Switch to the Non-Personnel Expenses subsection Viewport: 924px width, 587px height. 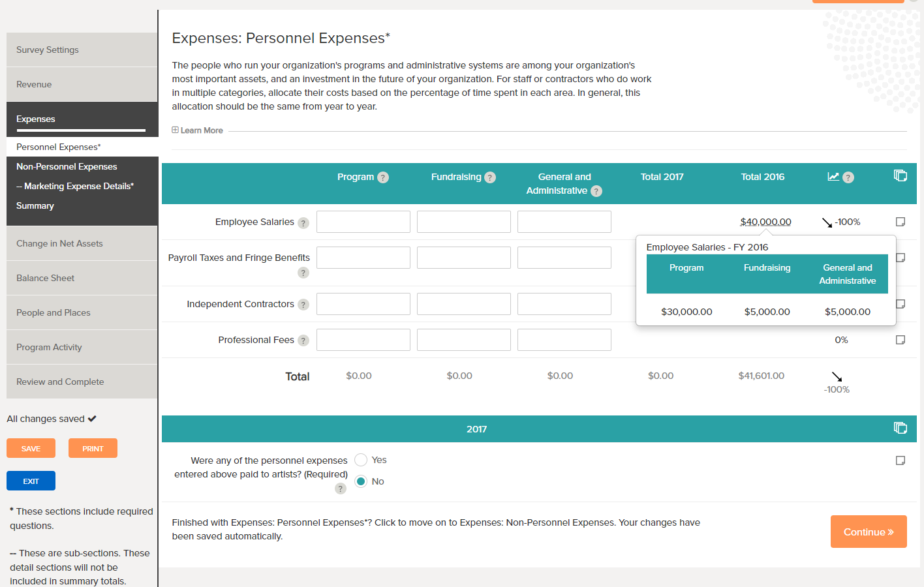[66, 166]
